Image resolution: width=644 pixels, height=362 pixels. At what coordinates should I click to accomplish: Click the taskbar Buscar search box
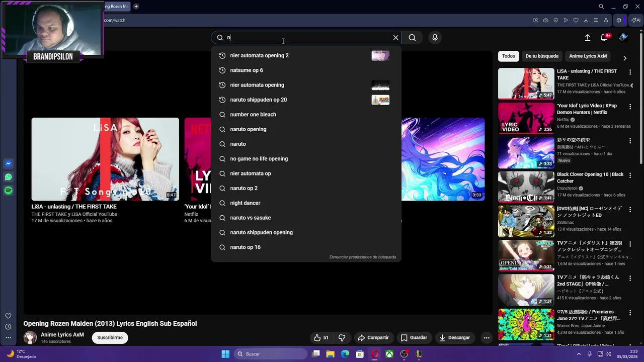tap(271, 354)
